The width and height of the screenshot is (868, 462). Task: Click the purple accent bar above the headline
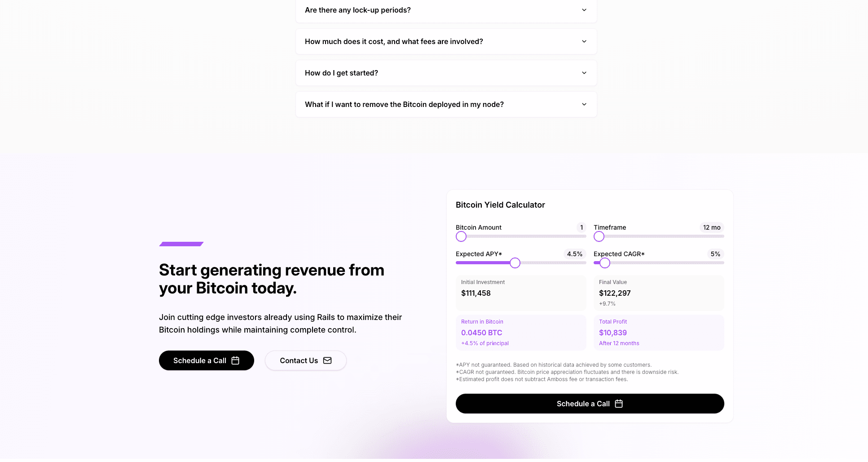point(181,244)
